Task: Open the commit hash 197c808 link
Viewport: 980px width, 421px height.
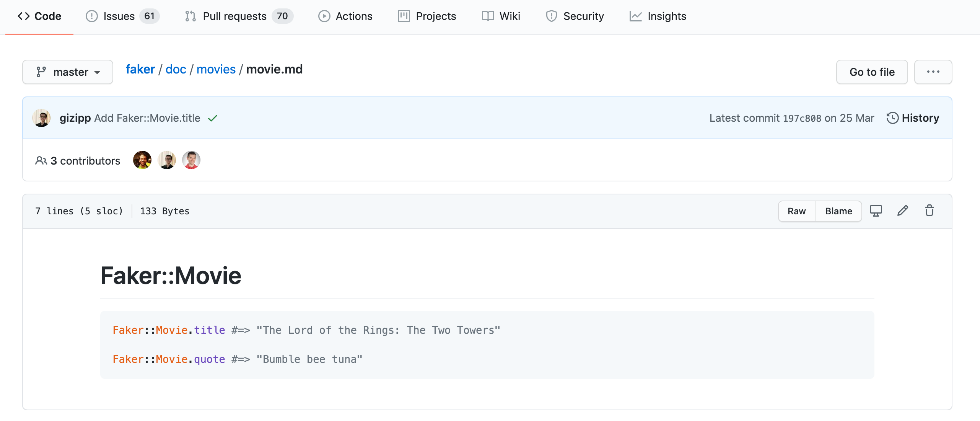Action: coord(802,118)
